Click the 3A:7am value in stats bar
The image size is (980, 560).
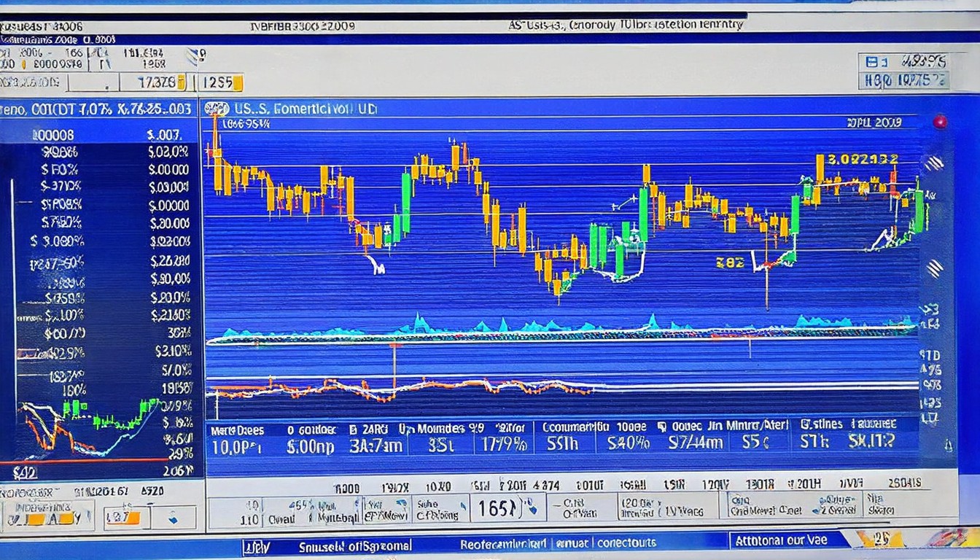pos(376,446)
